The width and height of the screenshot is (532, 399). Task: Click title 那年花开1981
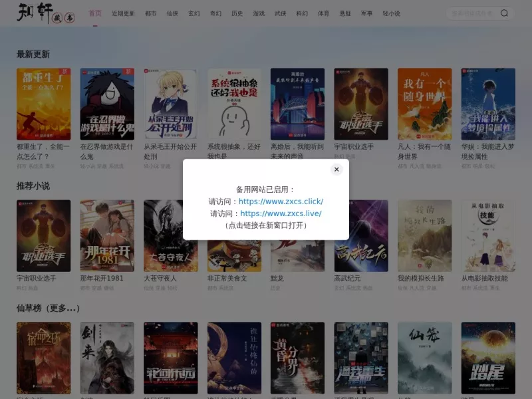(102, 278)
